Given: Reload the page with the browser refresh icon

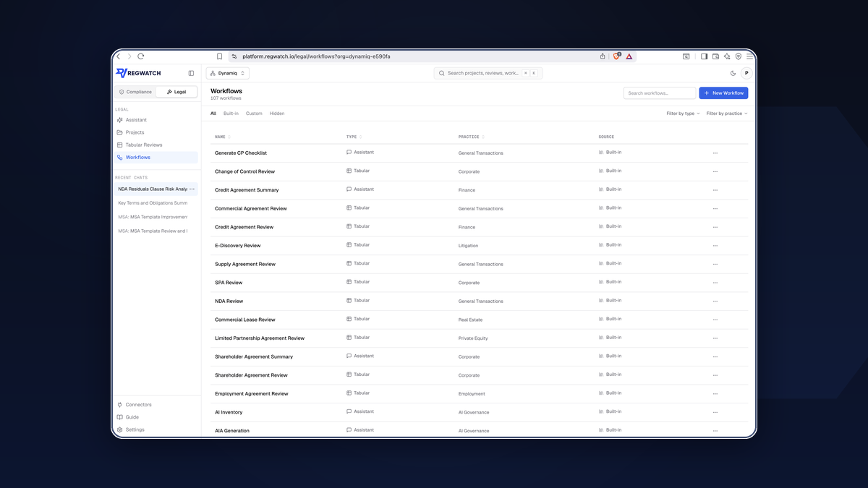Looking at the screenshot, I should pyautogui.click(x=140, y=56).
